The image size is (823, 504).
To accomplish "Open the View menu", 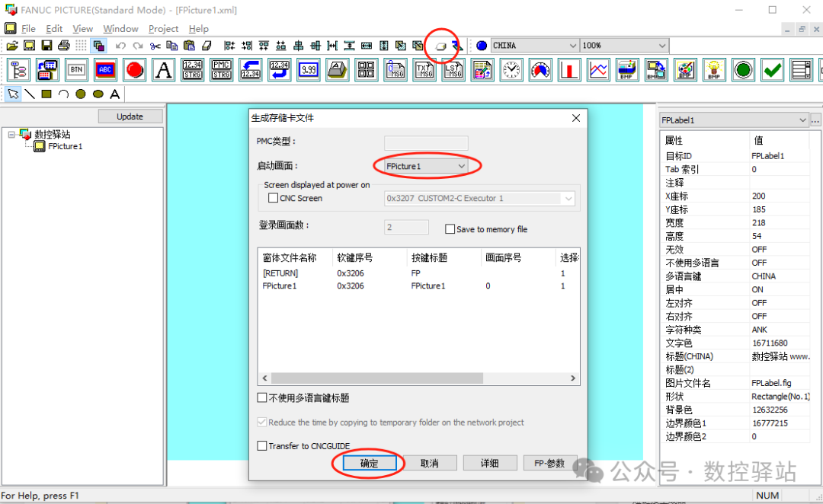I will coord(82,29).
